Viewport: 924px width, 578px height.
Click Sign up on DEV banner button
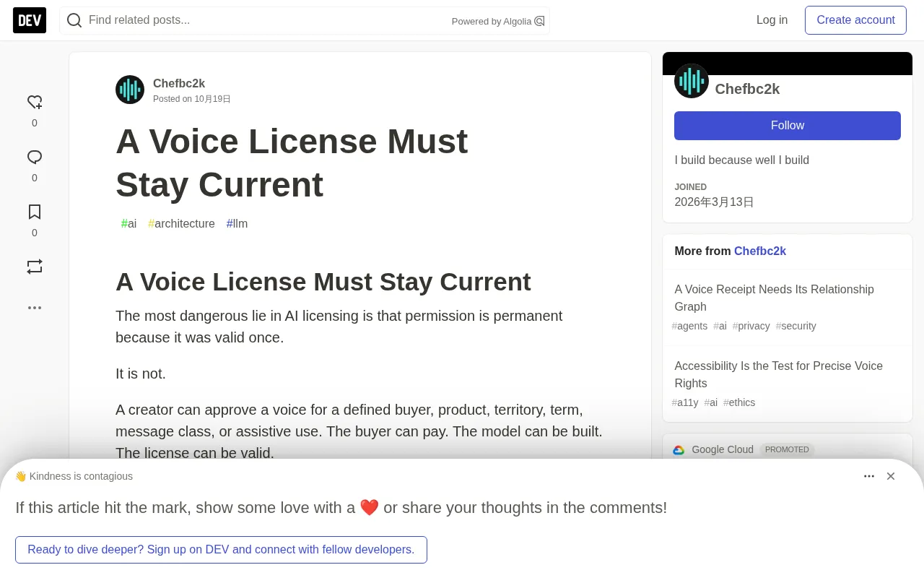221,550
